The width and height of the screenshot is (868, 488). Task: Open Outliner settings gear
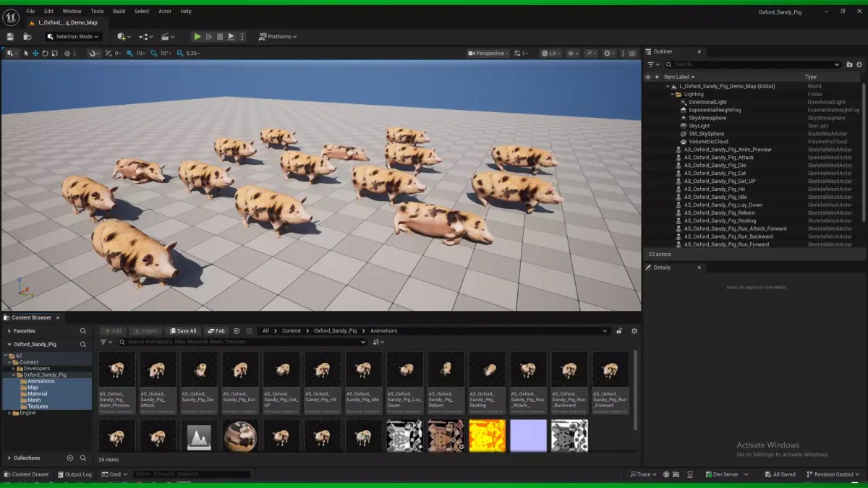tap(860, 64)
